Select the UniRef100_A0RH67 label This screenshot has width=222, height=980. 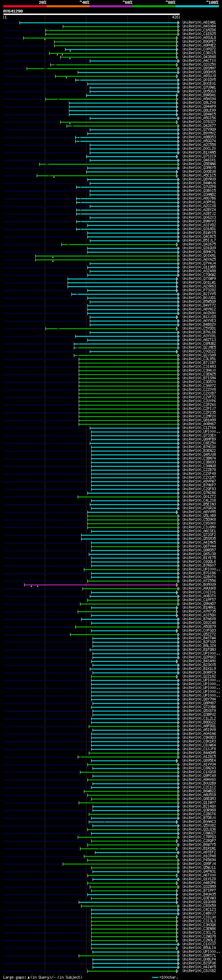point(199,424)
